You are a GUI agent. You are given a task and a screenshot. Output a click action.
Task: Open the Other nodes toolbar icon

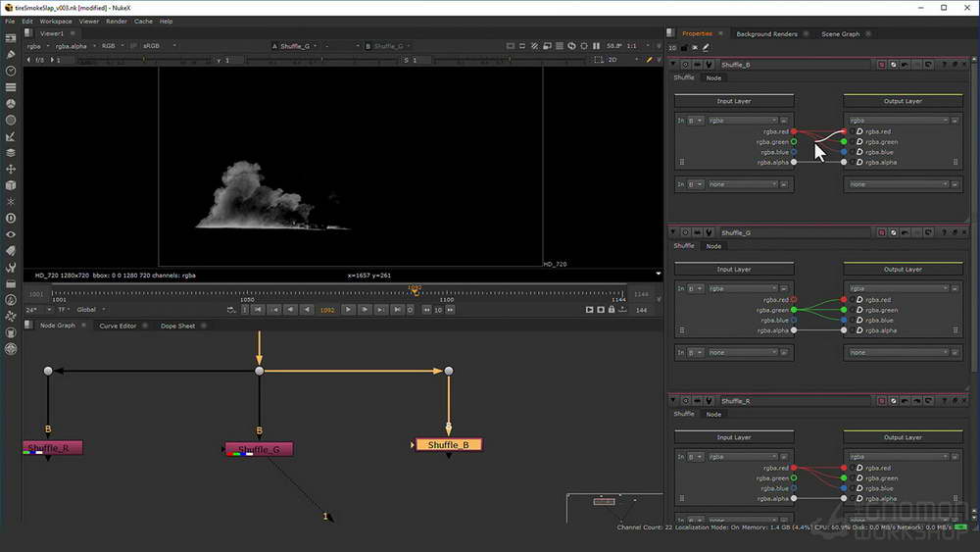pyautogui.click(x=11, y=283)
